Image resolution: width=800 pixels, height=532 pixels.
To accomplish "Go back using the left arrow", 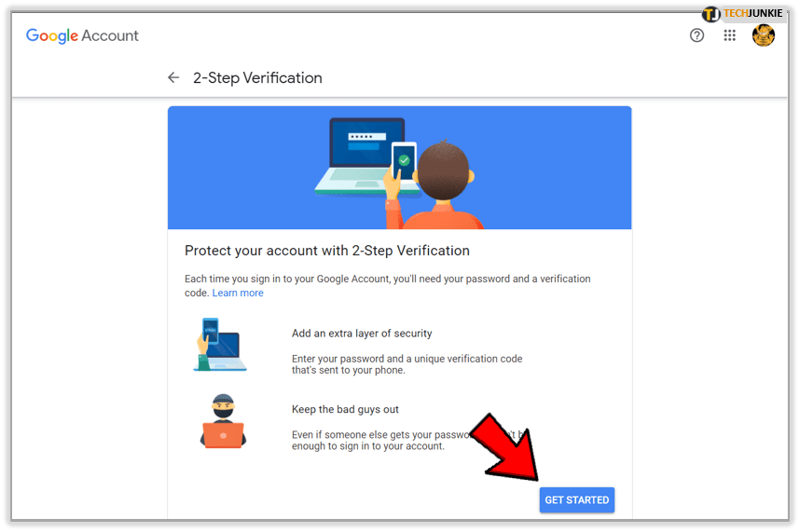I will 173,78.
